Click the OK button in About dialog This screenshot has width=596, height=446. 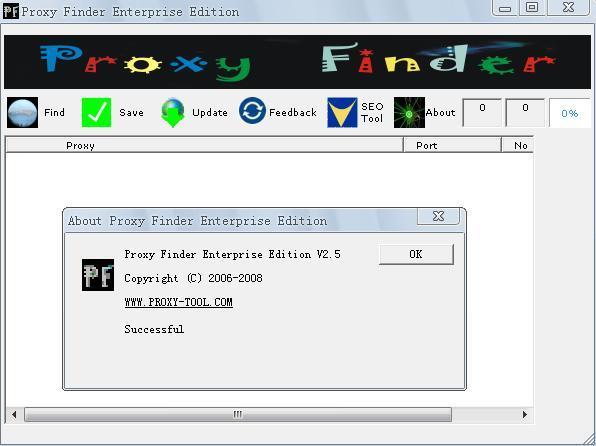(x=416, y=254)
